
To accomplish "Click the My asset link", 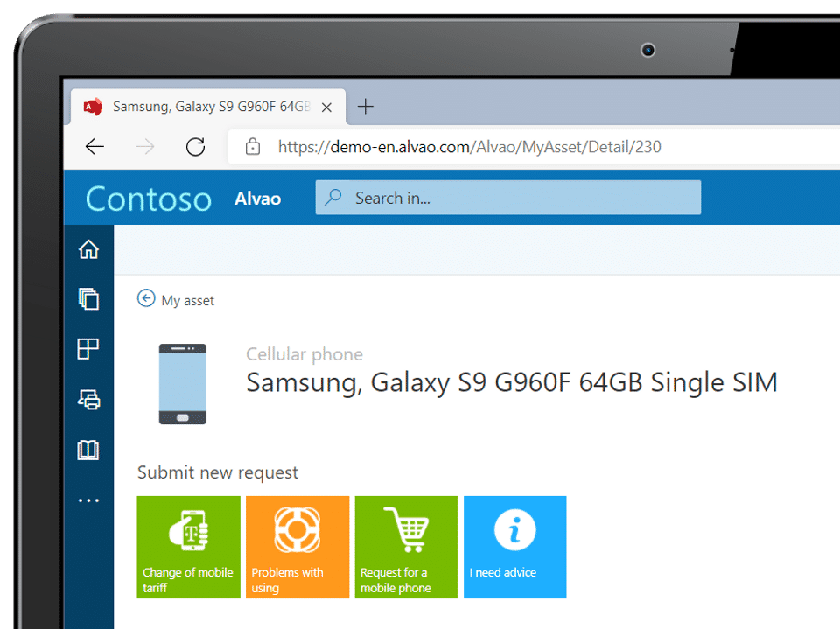I will coord(187,301).
